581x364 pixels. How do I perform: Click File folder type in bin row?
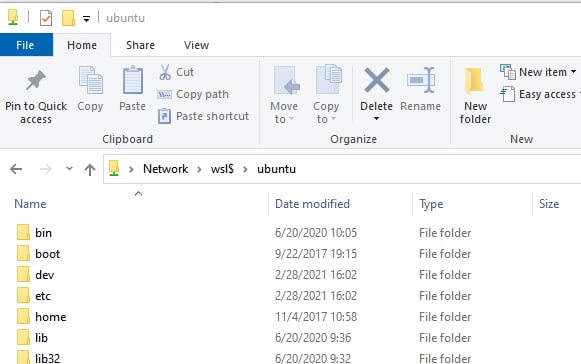[x=445, y=233]
